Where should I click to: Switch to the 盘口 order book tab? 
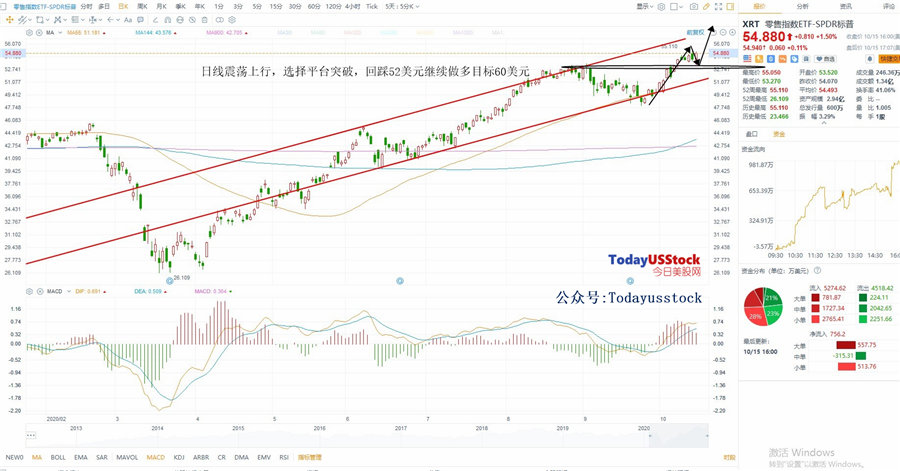[x=751, y=134]
